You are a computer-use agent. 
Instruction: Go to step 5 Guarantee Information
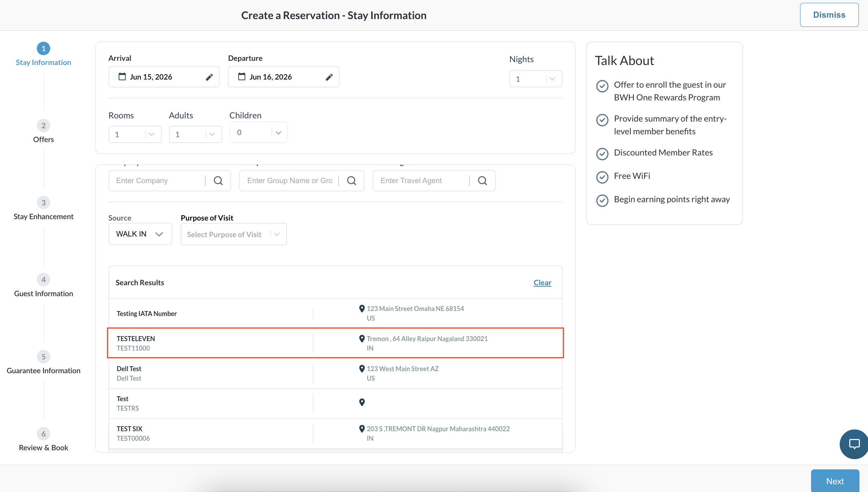(x=44, y=363)
